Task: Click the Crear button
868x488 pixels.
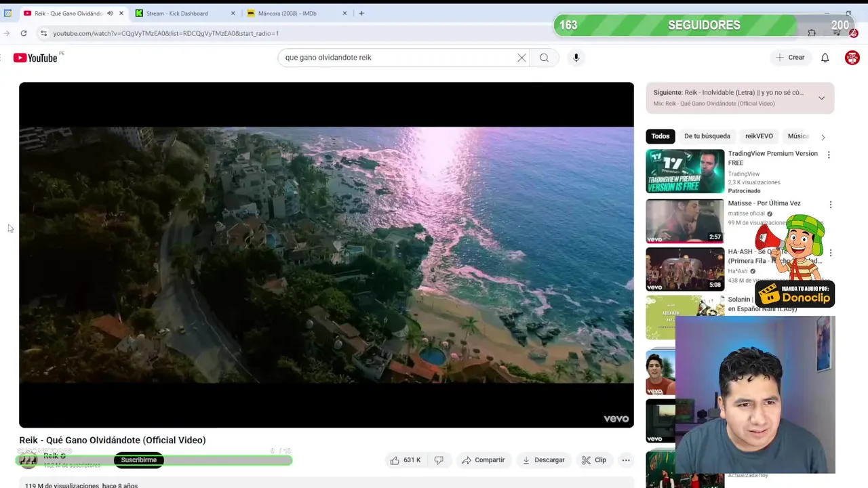Action: (790, 58)
